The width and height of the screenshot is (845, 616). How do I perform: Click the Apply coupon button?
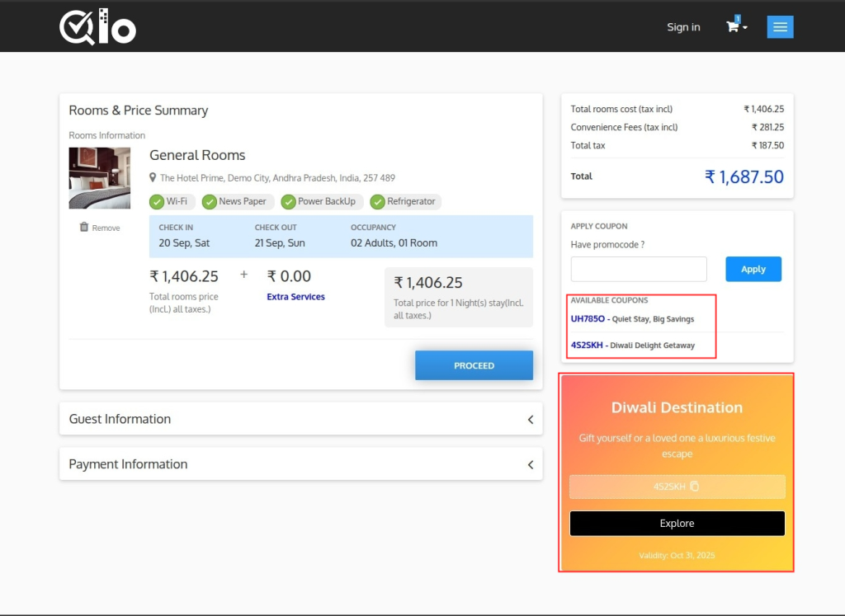(753, 269)
